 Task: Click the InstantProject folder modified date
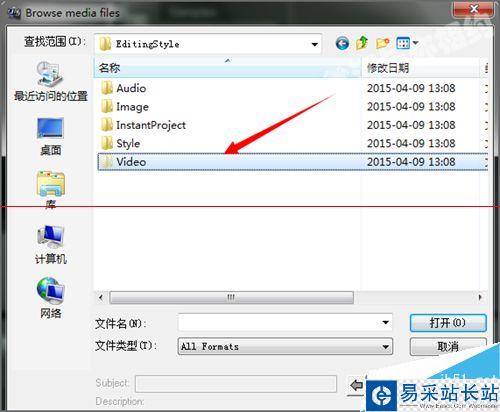(x=411, y=125)
